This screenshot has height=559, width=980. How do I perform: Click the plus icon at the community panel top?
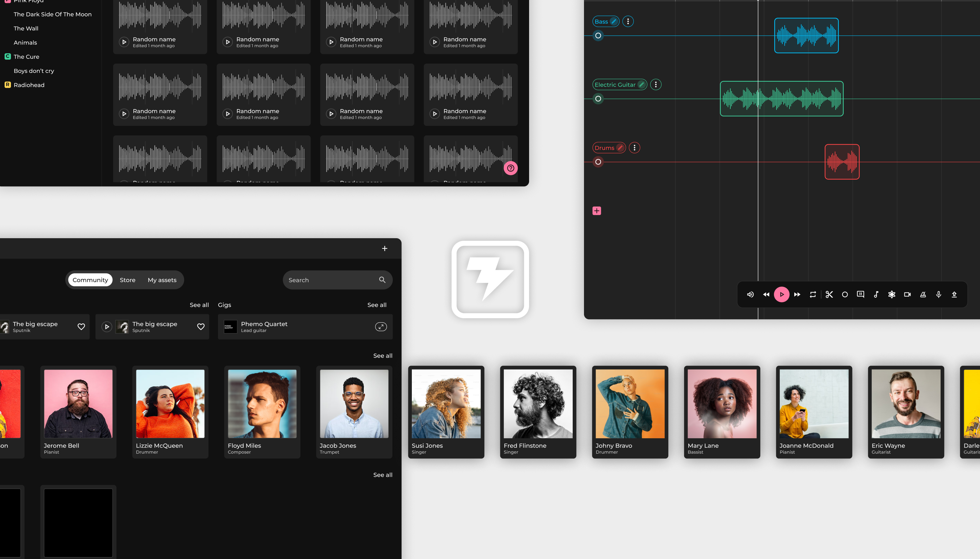tap(385, 249)
